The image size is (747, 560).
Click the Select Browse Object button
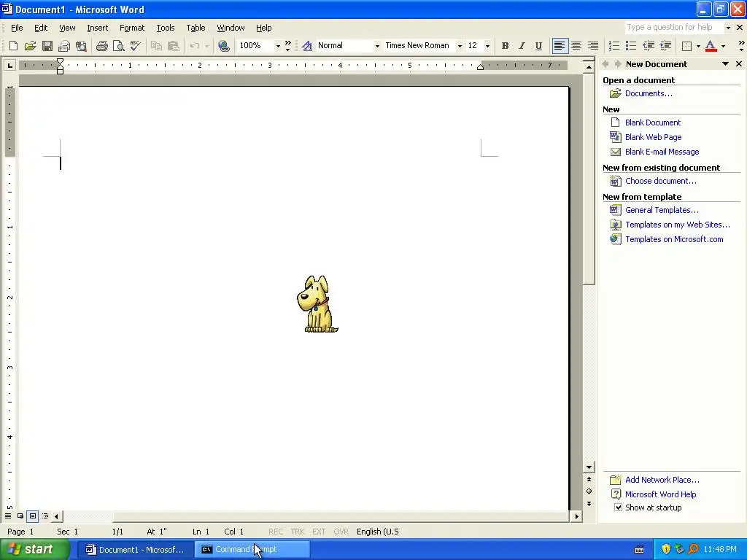[589, 491]
